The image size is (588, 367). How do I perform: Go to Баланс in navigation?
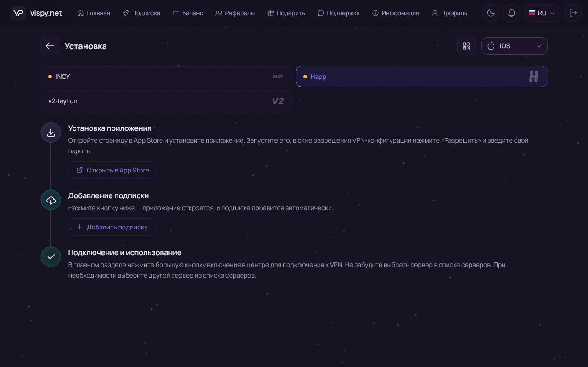coord(188,13)
